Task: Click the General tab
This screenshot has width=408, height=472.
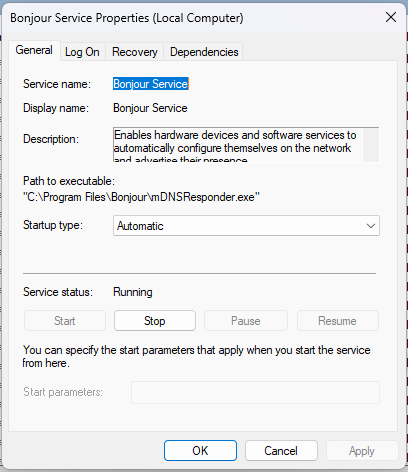Action: pyautogui.click(x=34, y=50)
